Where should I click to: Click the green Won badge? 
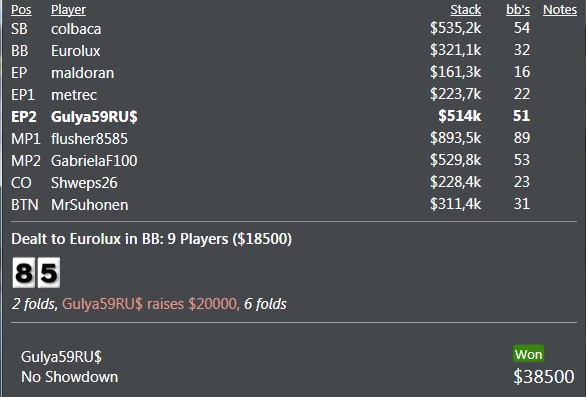[x=528, y=354]
